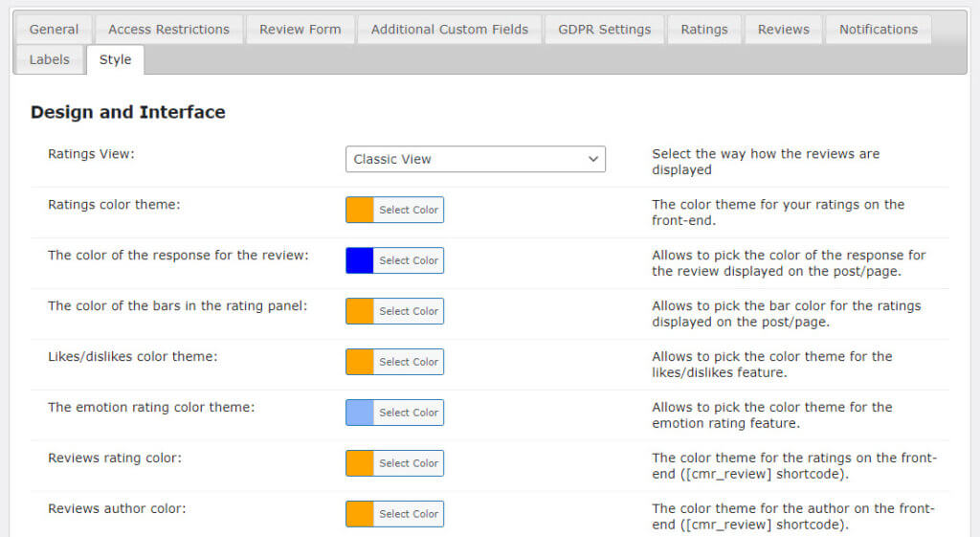
Task: Open the Review Form tab
Action: 300,30
